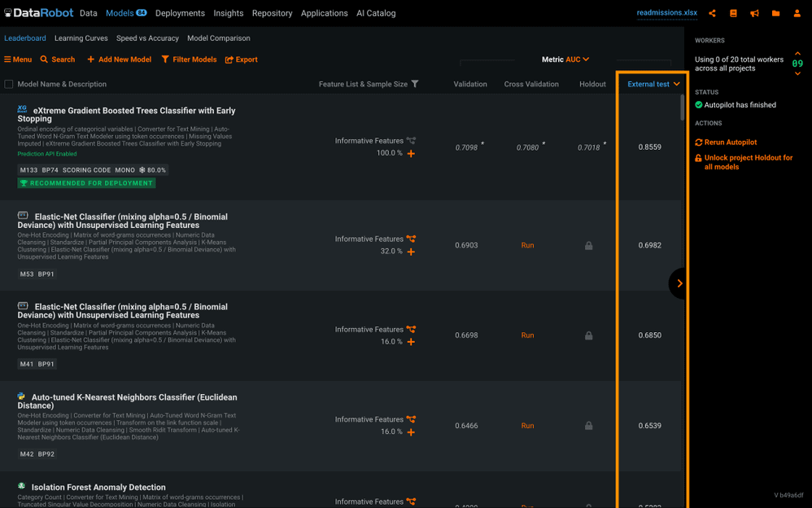This screenshot has height=508, width=812.
Task: Click the Elastic-Net model icon in the M53 row
Action: (x=23, y=215)
